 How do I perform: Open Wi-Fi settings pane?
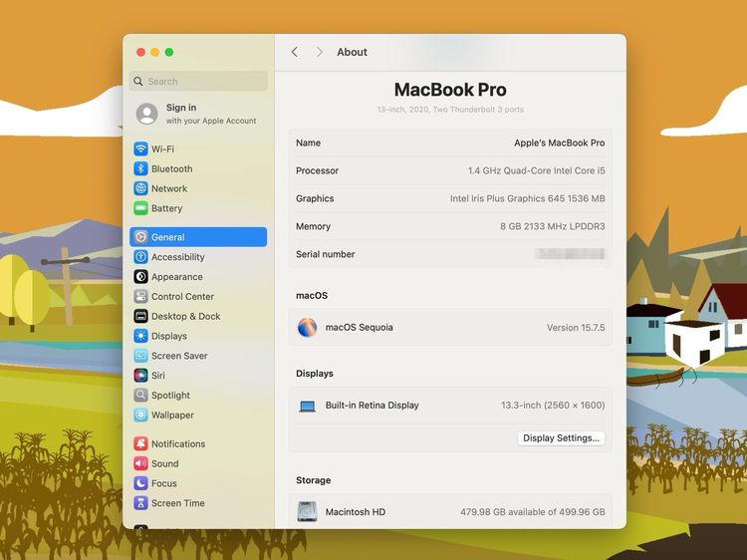tap(198, 149)
